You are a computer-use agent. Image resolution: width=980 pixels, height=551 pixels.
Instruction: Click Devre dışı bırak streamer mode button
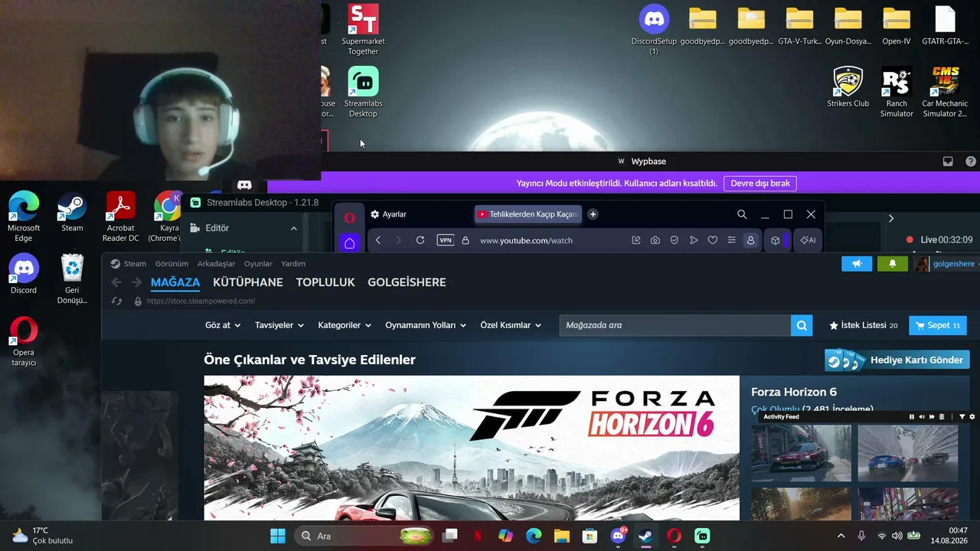point(760,184)
